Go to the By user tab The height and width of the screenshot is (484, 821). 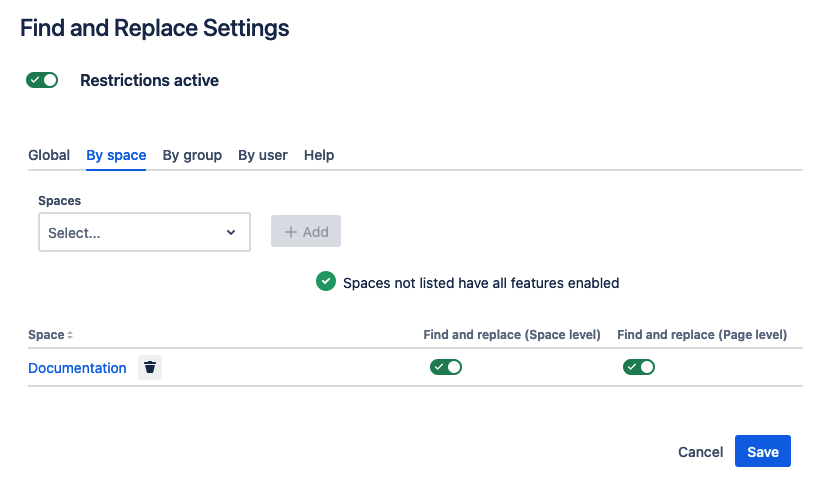point(263,155)
